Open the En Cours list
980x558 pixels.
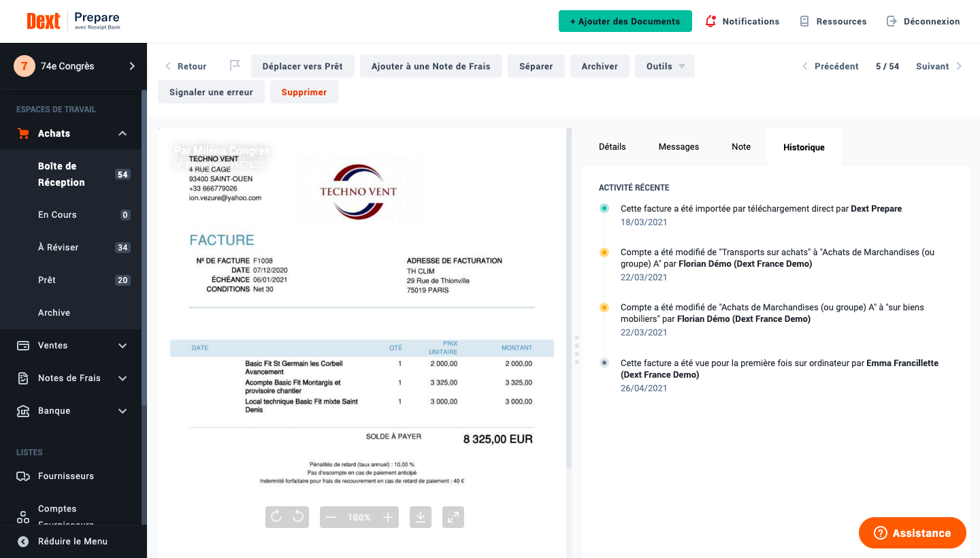point(71,215)
